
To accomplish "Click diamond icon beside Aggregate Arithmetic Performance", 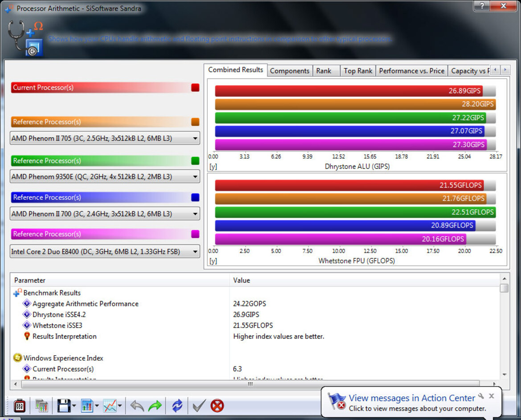I will (27, 303).
